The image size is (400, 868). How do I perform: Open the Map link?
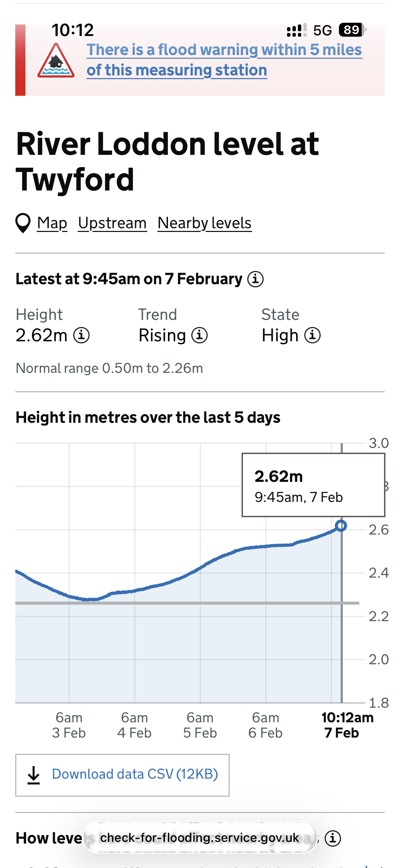pos(52,223)
